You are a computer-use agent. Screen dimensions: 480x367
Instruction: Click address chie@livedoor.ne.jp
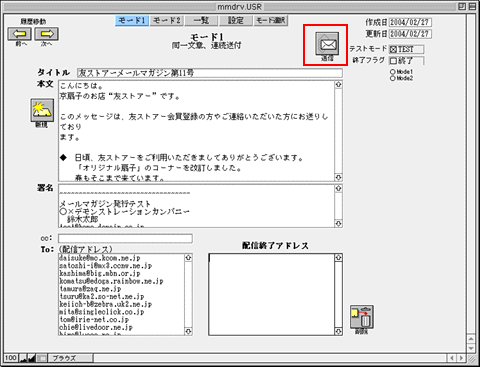(x=96, y=327)
